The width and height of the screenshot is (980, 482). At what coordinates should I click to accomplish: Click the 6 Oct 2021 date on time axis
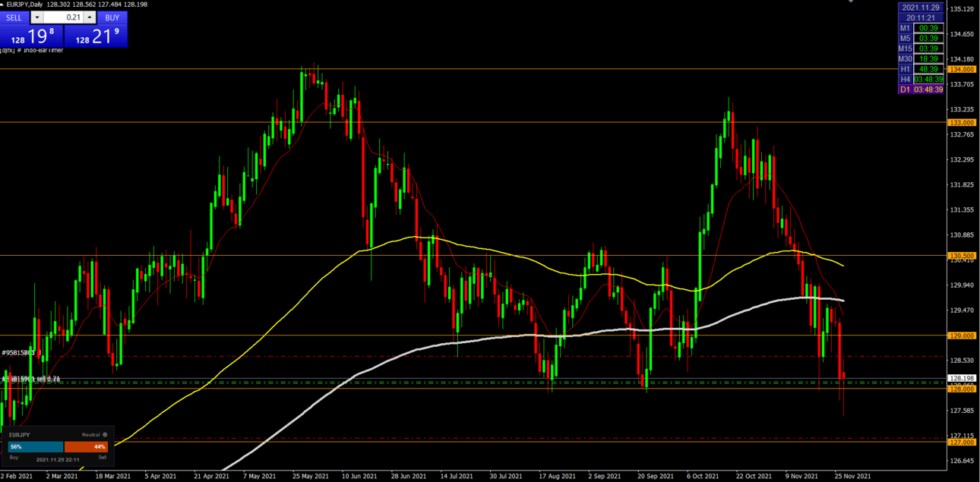point(701,476)
